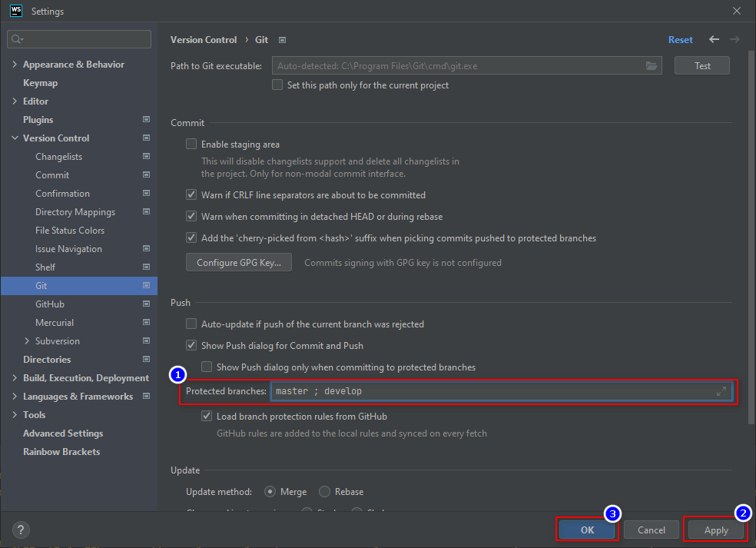This screenshot has width=756, height=548.
Task: Click the Test button for Git executable
Action: (702, 65)
